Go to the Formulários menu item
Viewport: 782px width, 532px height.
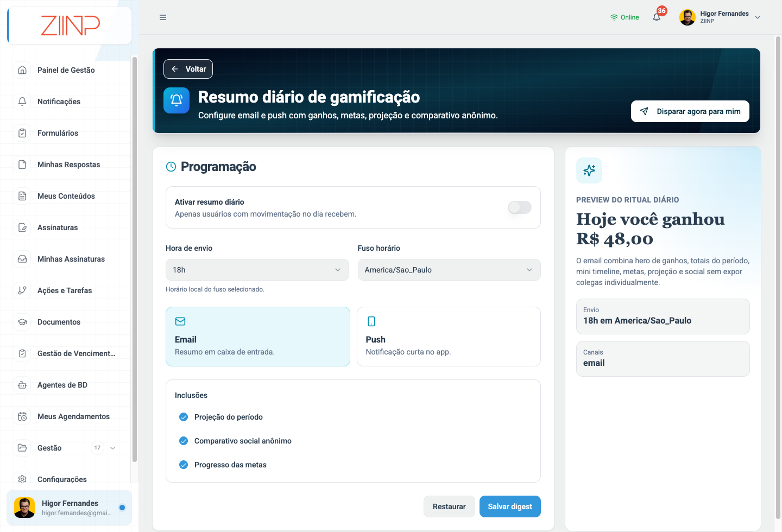[66, 133]
